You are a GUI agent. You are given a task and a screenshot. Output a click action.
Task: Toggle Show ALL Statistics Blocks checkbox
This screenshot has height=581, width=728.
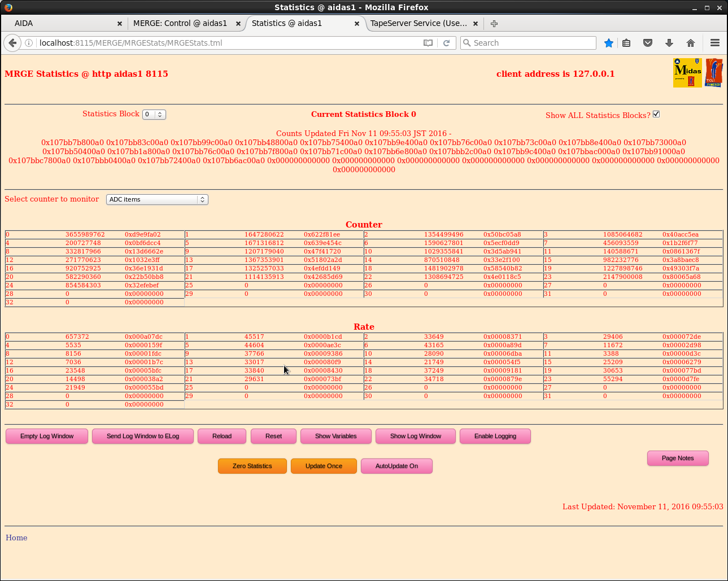656,114
